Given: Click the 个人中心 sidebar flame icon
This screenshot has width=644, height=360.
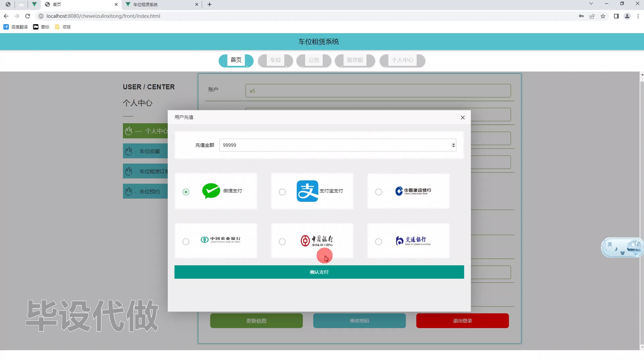Looking at the screenshot, I should point(128,131).
